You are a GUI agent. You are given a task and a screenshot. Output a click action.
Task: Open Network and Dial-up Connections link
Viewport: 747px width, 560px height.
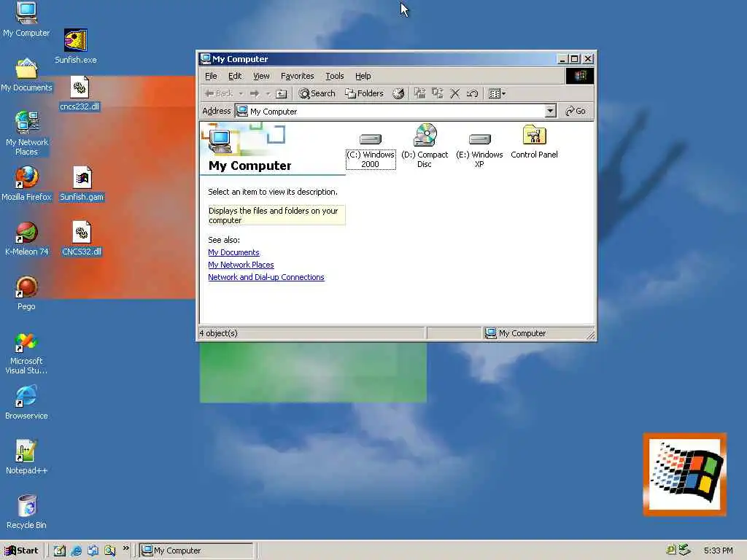point(266,277)
